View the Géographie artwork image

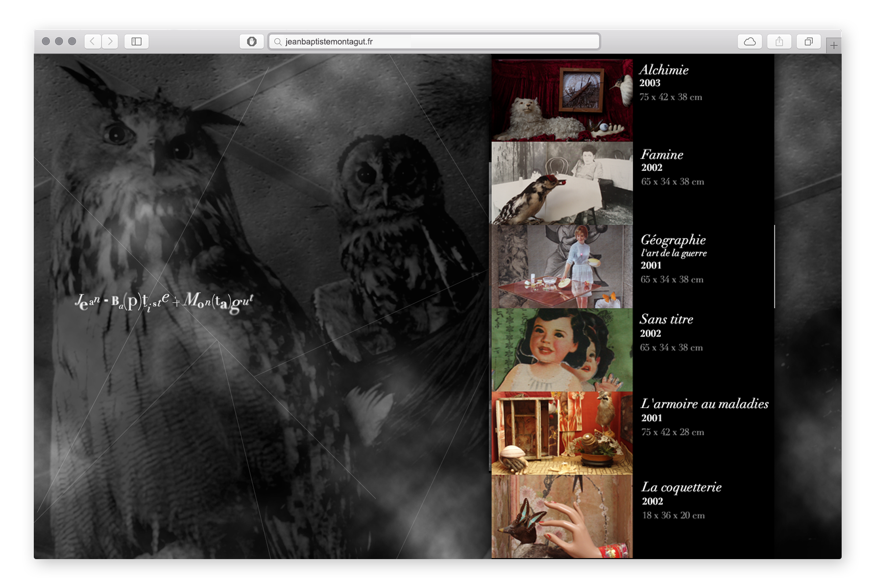562,267
